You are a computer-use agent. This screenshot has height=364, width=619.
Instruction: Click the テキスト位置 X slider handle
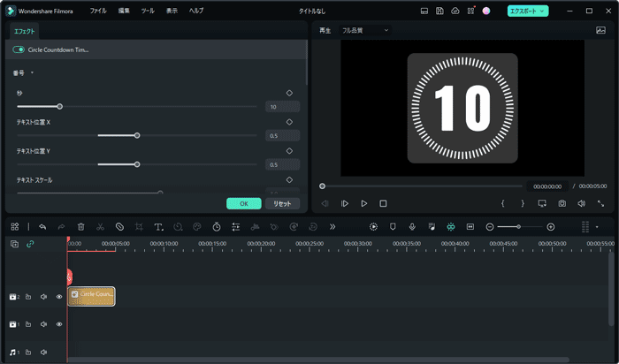click(137, 136)
